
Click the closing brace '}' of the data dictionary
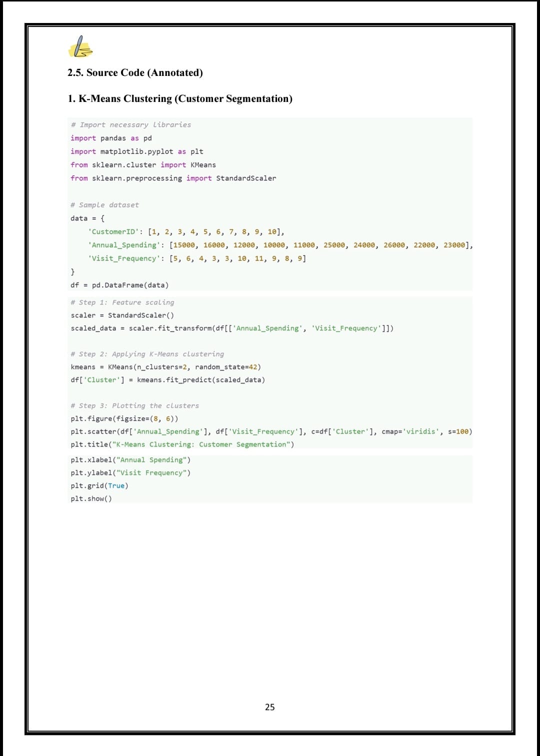72,272
